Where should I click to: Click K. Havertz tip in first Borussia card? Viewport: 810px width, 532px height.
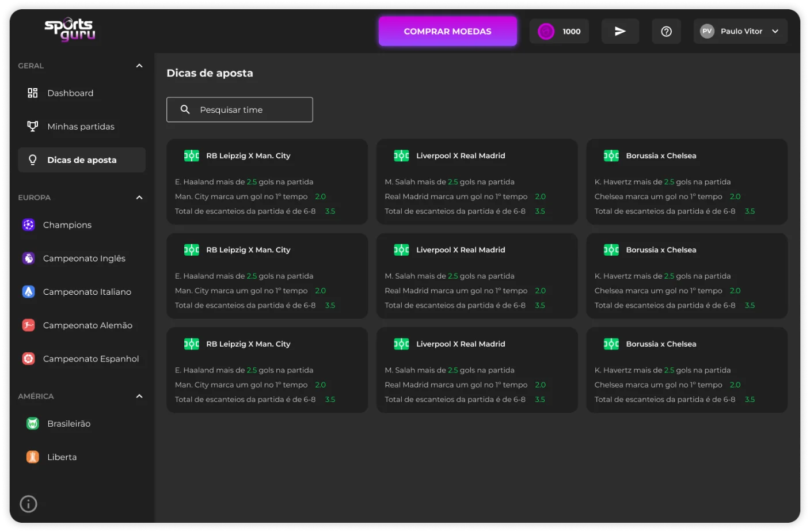[x=663, y=181]
